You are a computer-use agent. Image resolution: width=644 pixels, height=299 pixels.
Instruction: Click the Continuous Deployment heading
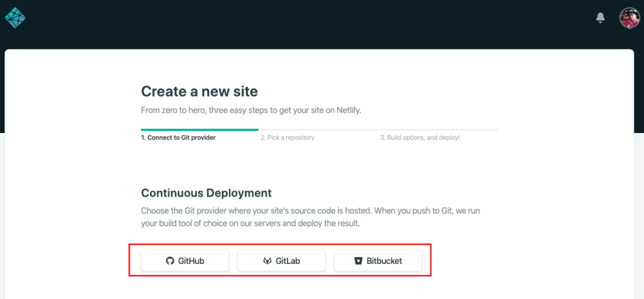click(206, 193)
